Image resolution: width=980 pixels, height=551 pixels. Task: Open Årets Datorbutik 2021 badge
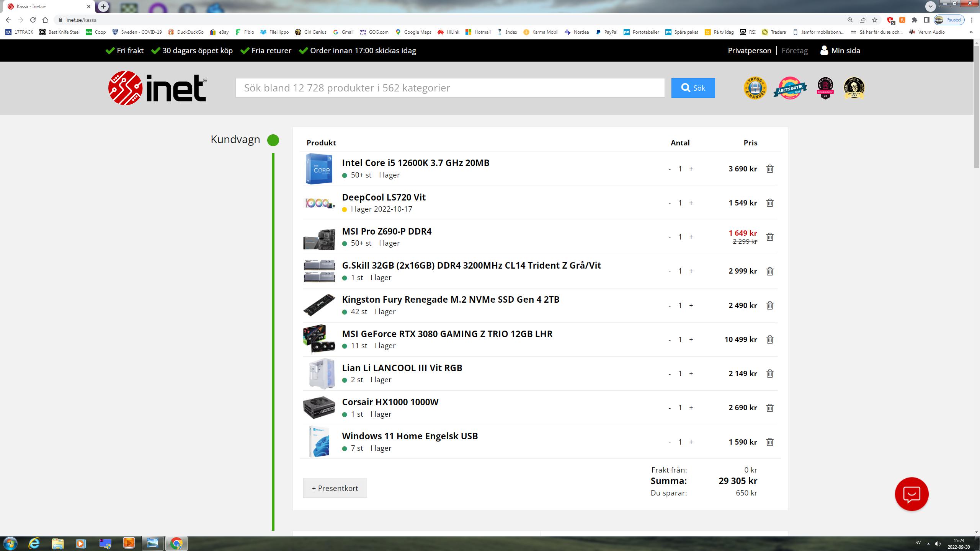pos(854,88)
